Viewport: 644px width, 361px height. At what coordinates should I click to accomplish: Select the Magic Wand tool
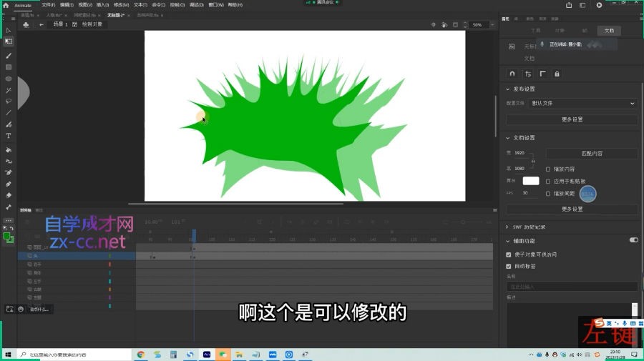(8, 90)
